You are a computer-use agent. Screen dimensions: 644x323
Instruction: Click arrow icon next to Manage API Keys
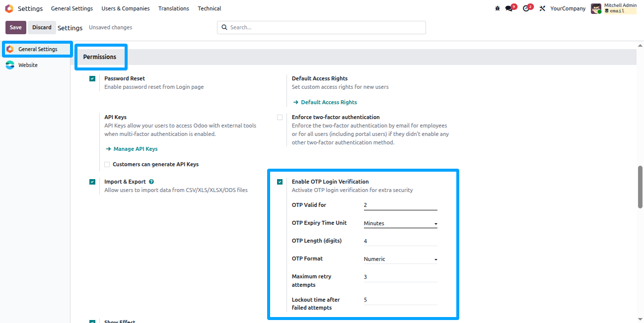[x=108, y=149]
